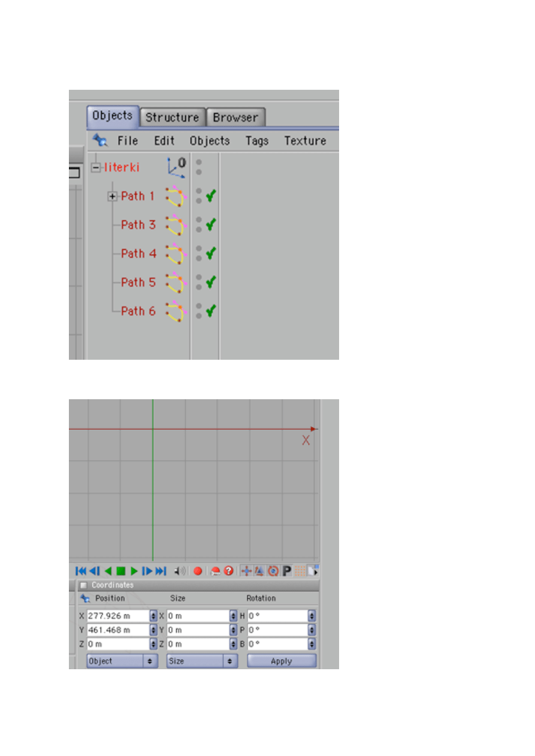Image resolution: width=535 pixels, height=756 pixels.
Task: Open the Object coordinate mode dropdown
Action: [122, 661]
